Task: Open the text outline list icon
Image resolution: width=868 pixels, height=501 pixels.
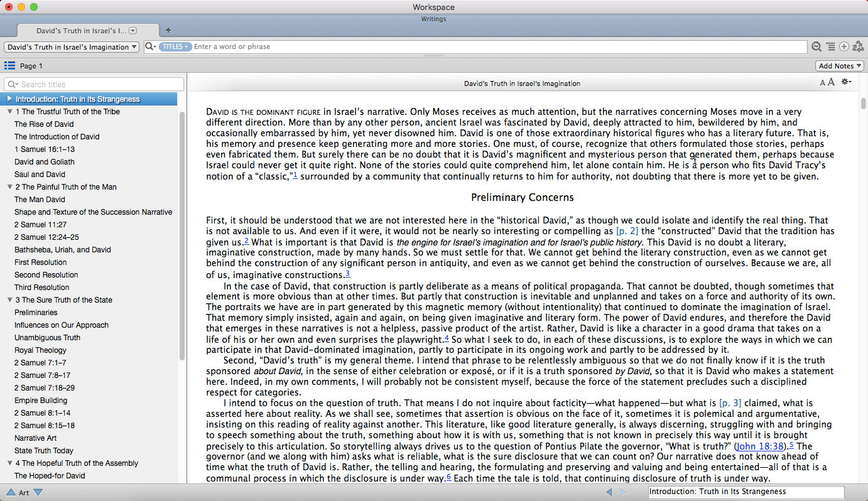Action: [x=830, y=47]
